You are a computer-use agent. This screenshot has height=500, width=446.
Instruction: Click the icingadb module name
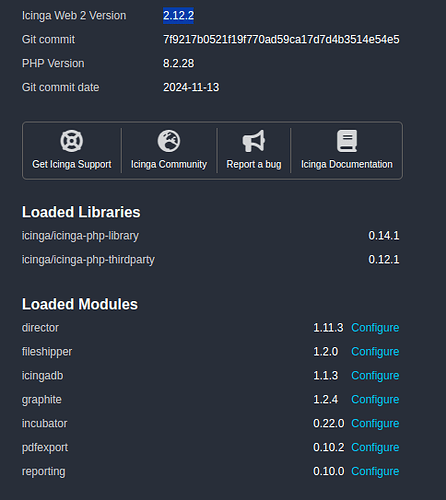point(43,376)
